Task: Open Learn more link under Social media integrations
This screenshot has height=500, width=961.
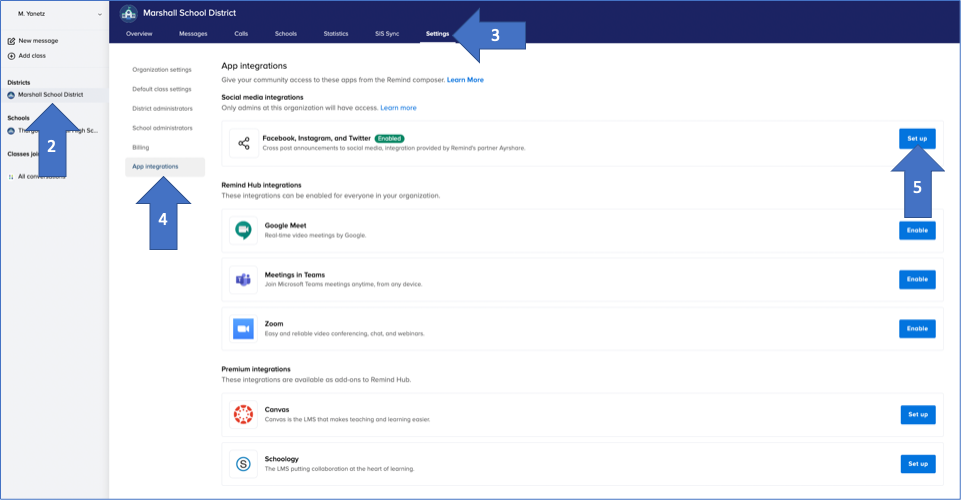Action: (x=398, y=108)
